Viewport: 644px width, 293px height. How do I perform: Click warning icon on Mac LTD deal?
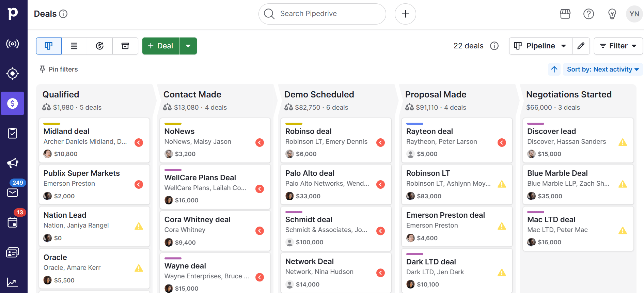(x=623, y=231)
